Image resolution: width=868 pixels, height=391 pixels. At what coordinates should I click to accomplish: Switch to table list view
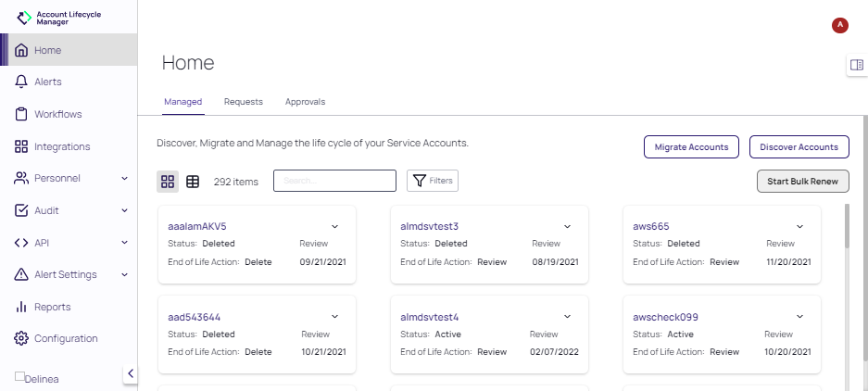(x=193, y=182)
